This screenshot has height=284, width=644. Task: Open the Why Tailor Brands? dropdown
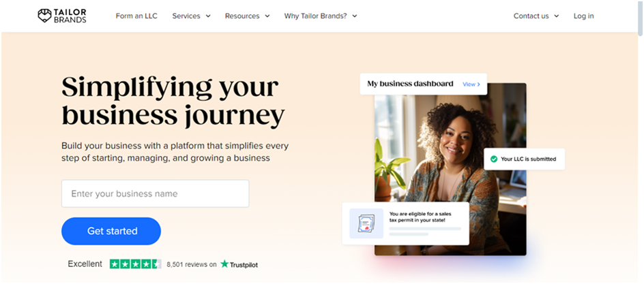tap(321, 16)
